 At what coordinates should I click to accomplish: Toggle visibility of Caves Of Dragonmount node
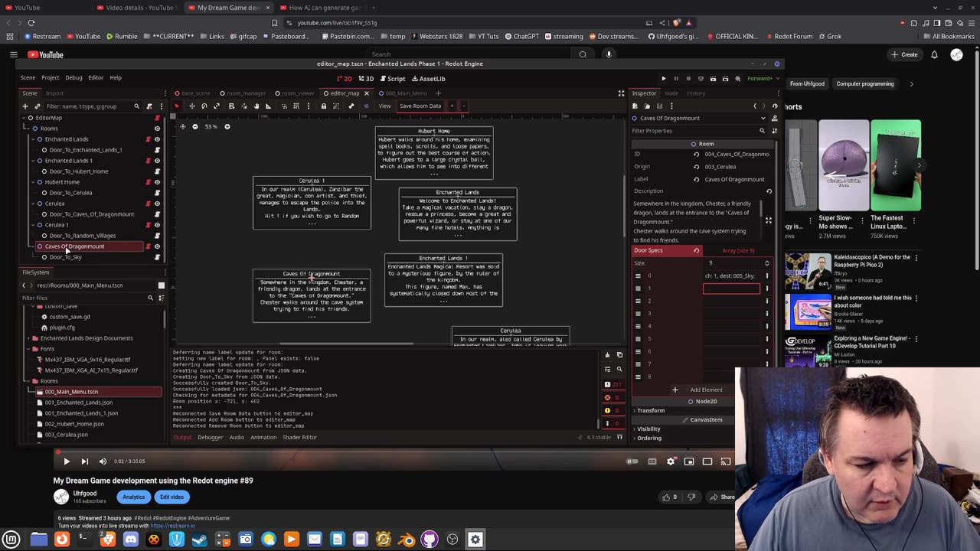tap(158, 246)
